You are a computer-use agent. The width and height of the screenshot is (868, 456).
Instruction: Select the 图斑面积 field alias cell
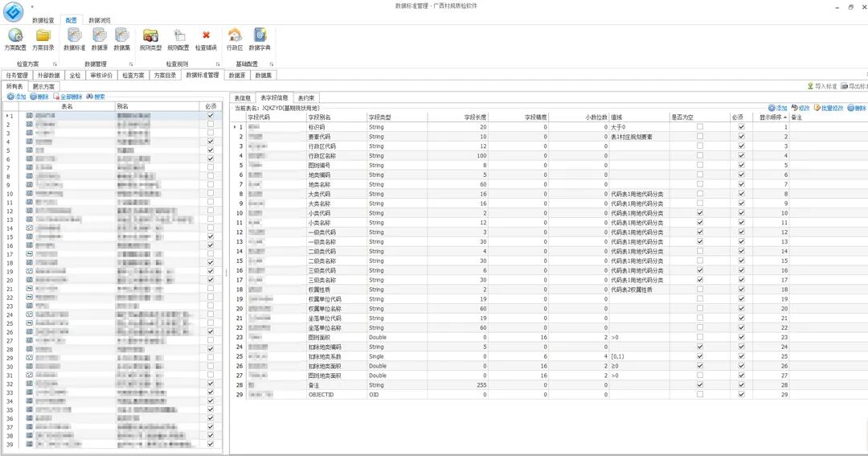pos(337,337)
